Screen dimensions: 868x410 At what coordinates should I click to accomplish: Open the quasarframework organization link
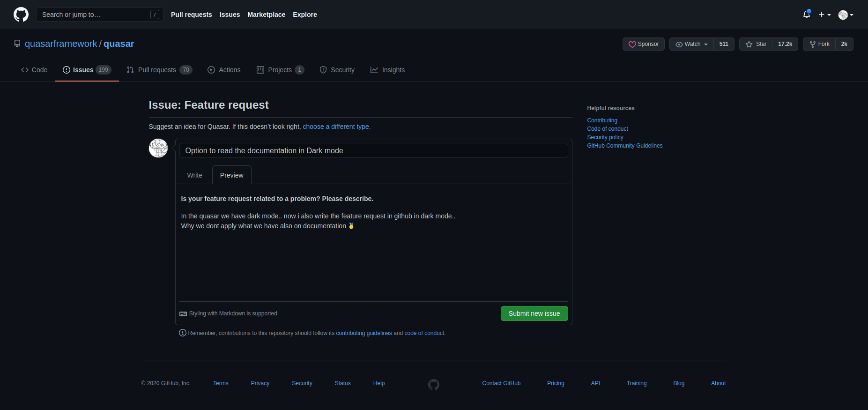click(x=61, y=44)
